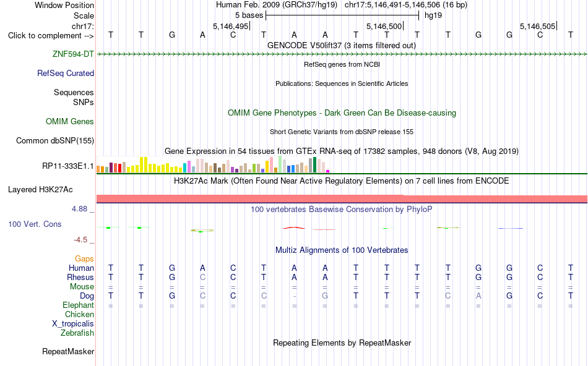Click the pink H3K27Ac signal bar

coord(342,199)
